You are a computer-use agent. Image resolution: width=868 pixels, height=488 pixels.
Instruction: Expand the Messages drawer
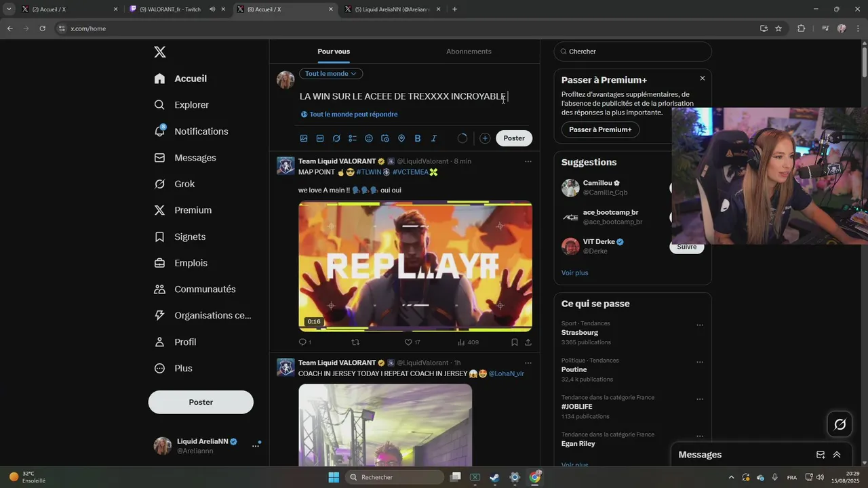(x=837, y=455)
